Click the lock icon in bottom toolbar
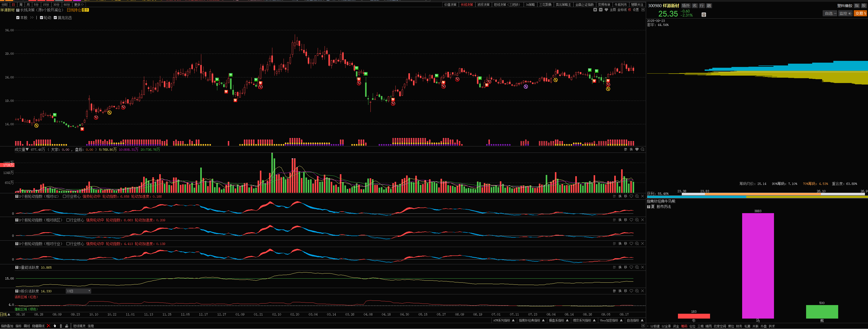The width and height of the screenshot is (868, 329). (67, 326)
